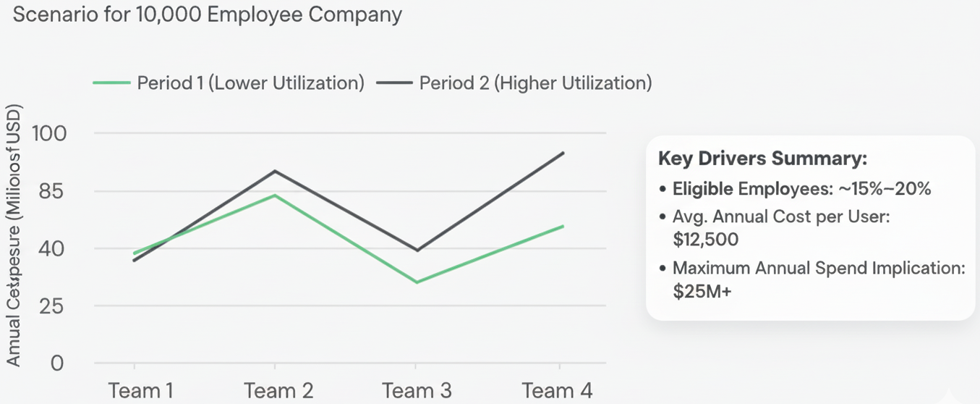The height and width of the screenshot is (404, 980).
Task: Select the Team 1 x-axis label
Action: [141, 391]
